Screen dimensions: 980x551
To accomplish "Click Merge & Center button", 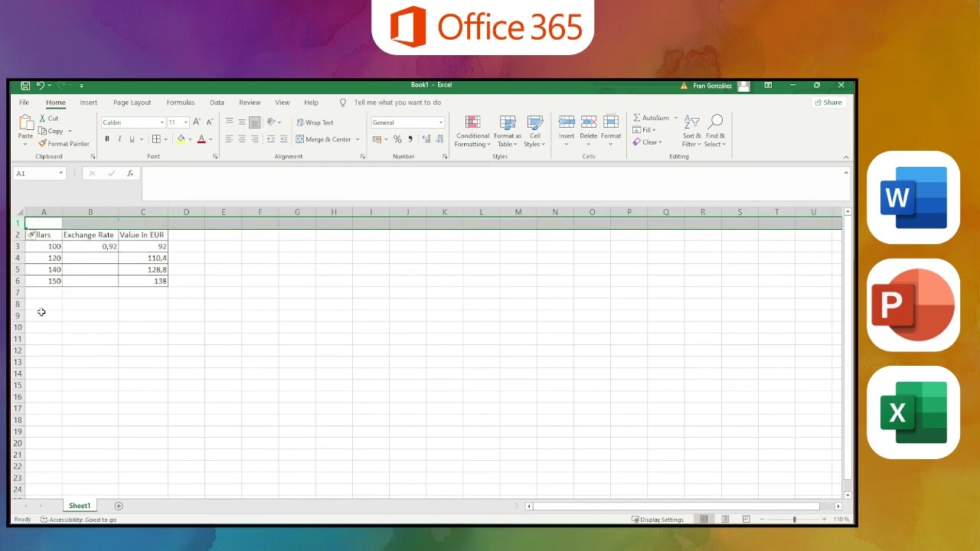I will [324, 139].
